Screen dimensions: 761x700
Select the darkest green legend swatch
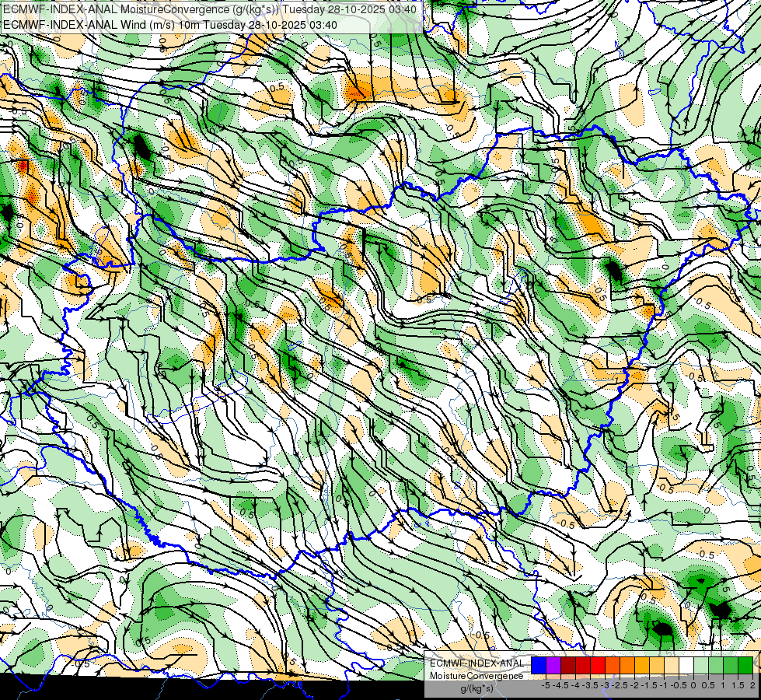745,666
